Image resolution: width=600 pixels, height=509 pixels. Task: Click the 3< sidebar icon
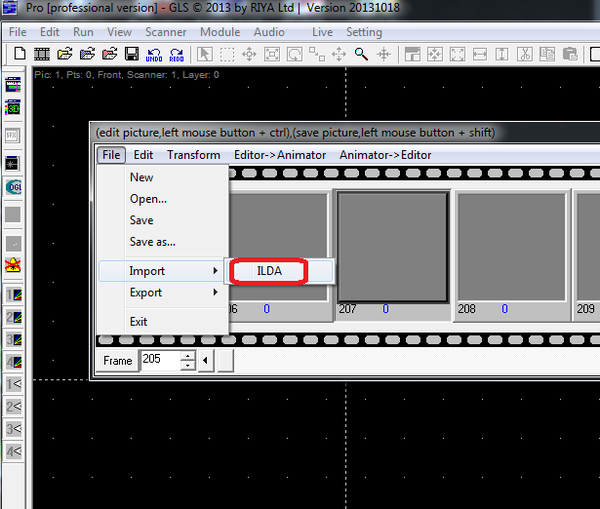(x=14, y=429)
